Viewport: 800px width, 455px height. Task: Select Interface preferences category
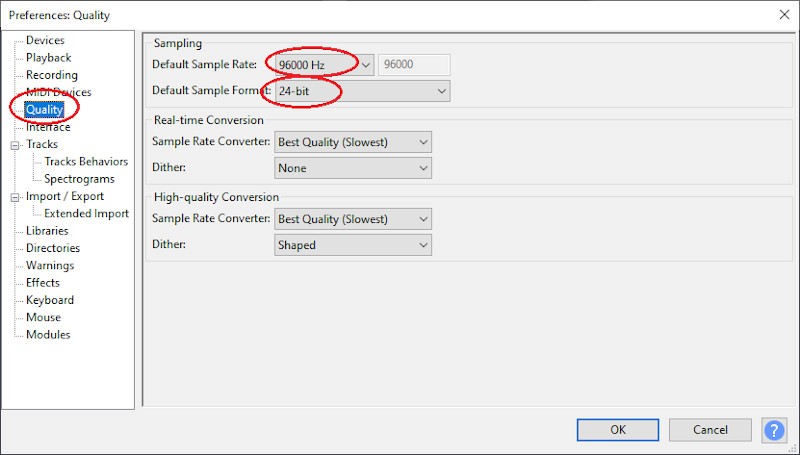(48, 127)
